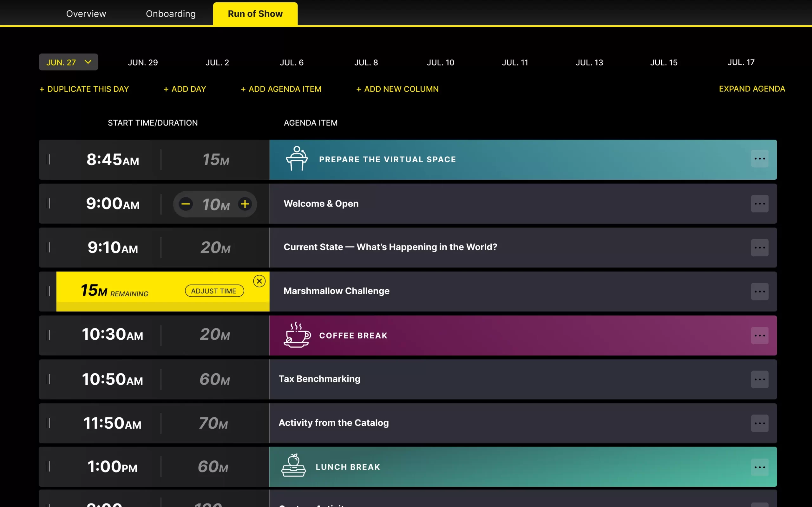Switch to the Onboarding tab
812x507 pixels.
[x=171, y=14]
